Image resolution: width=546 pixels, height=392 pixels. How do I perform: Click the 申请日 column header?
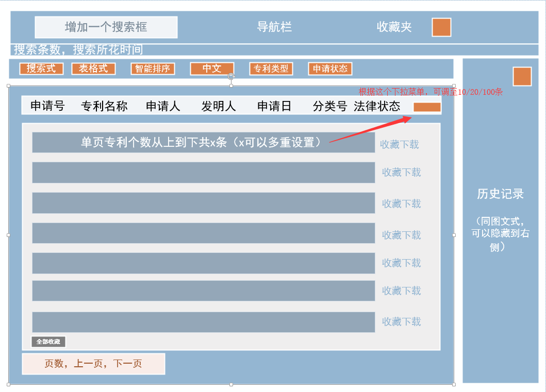[x=274, y=106]
